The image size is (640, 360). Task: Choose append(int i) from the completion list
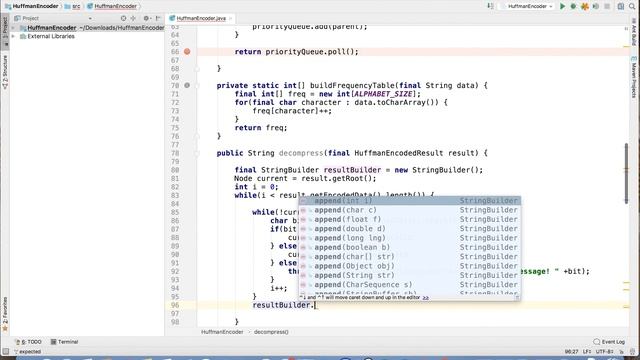click(x=409, y=201)
